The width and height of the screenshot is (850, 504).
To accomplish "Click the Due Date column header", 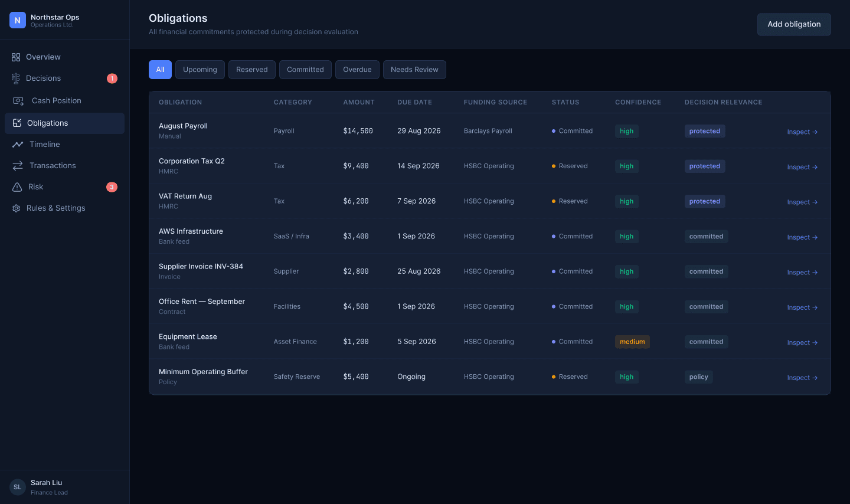I will coord(414,102).
